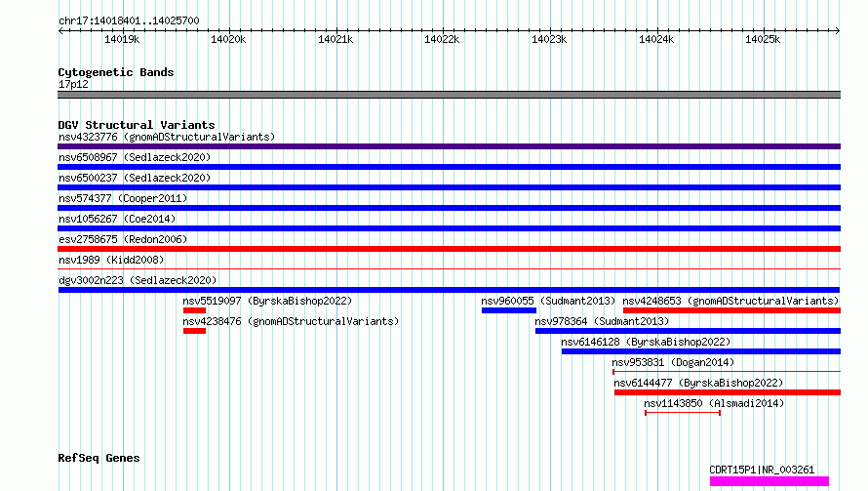
Task: Open the first Sedlazeck2020 variant nsv6508967 label
Action: pyautogui.click(x=135, y=157)
